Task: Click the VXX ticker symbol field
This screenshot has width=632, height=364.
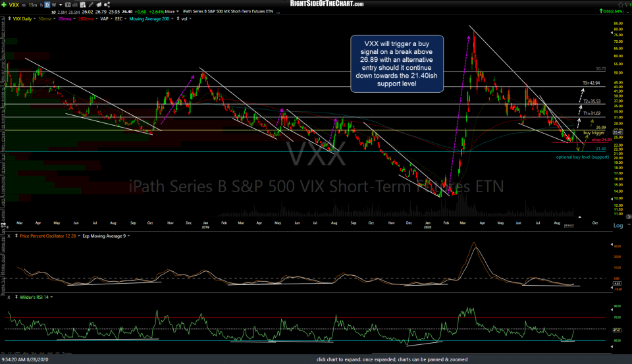Action: (x=14, y=5)
